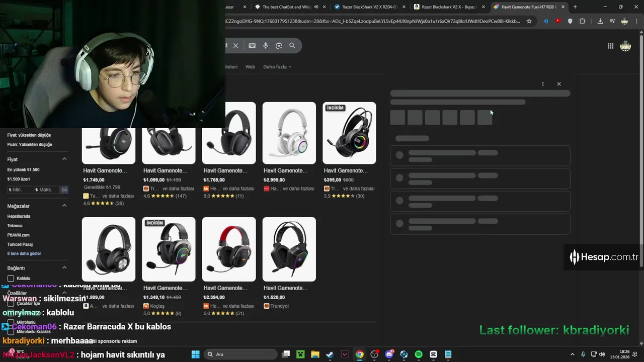The image size is (644, 362).
Task: Open the media control toolbar icon
Action: [612, 21]
